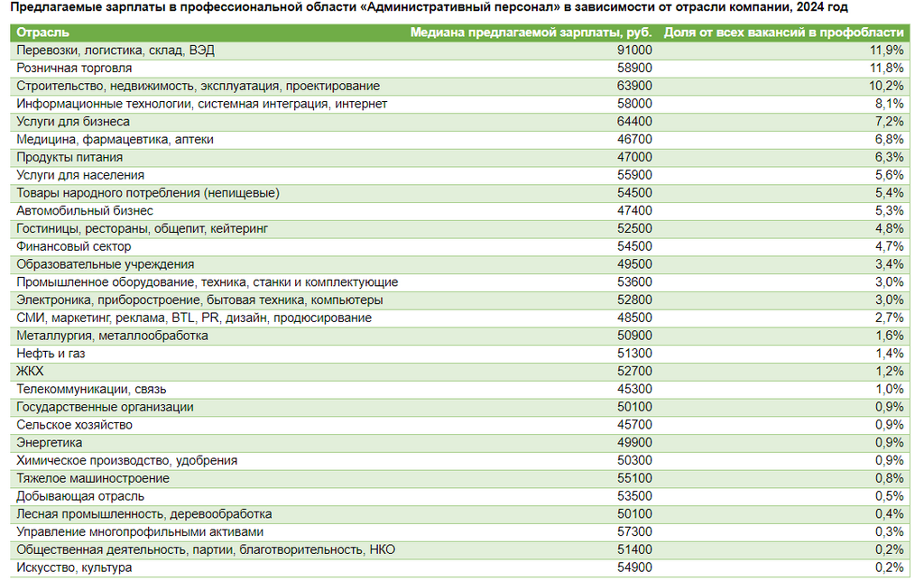The height and width of the screenshot is (581, 924).
Task: Click the 'Финансовый сектор' cell
Action: [x=74, y=247]
